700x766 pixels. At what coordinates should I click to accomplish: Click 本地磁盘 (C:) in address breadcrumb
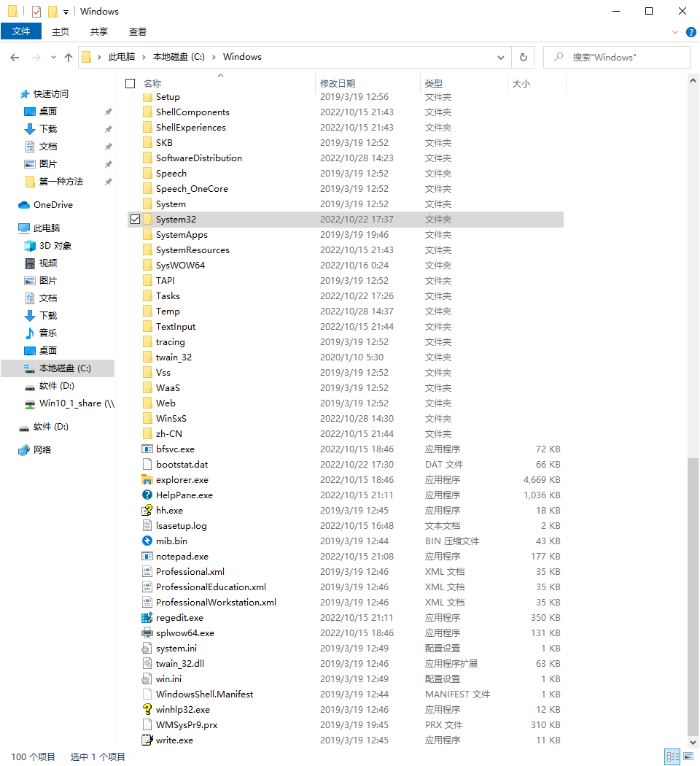179,57
